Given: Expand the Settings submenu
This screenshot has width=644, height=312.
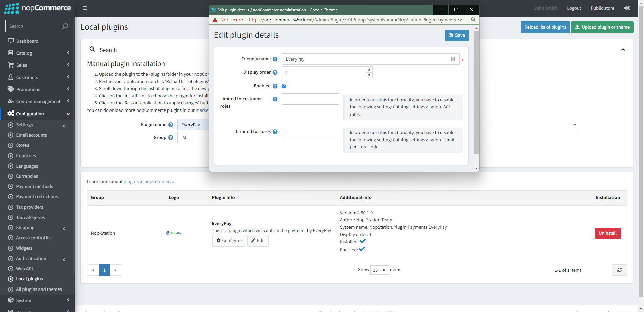Looking at the screenshot, I should coord(38,125).
